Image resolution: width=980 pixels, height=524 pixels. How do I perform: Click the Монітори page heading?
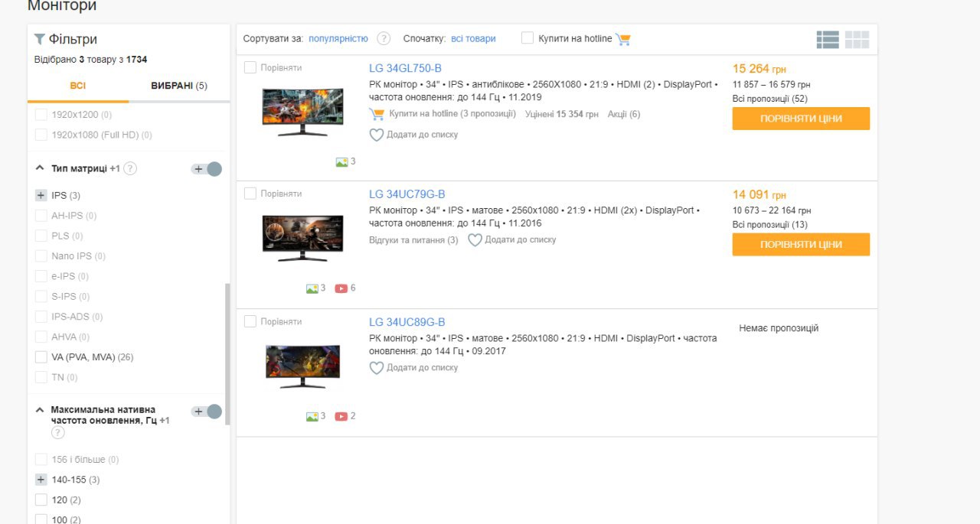62,6
